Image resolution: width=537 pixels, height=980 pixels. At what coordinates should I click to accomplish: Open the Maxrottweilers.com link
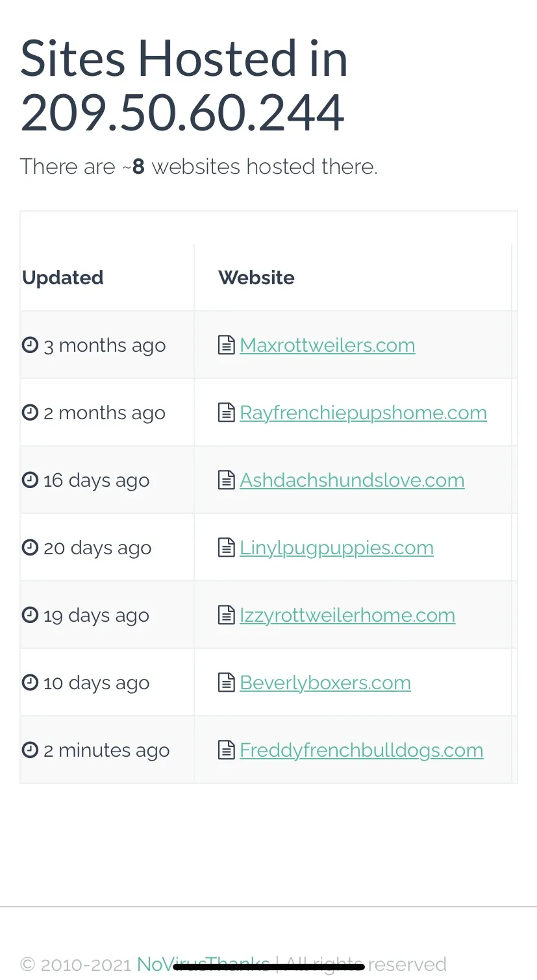327,345
